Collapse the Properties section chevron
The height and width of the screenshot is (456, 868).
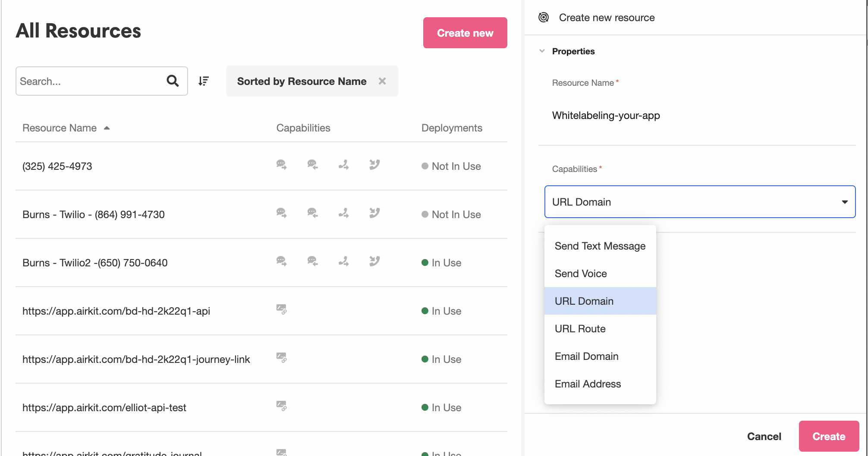(542, 51)
